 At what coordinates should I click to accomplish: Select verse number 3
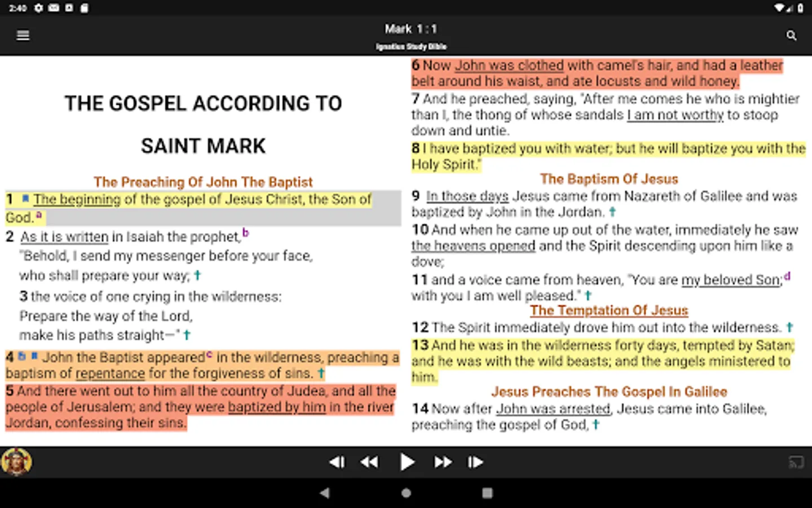[24, 296]
